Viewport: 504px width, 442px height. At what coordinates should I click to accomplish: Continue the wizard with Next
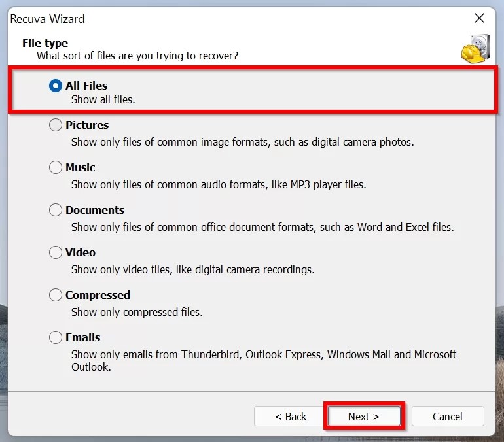(364, 416)
